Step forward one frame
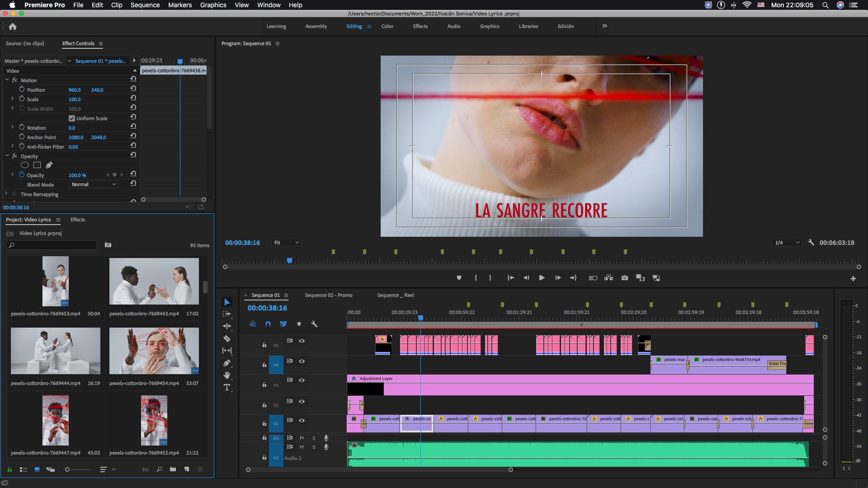 tap(558, 278)
